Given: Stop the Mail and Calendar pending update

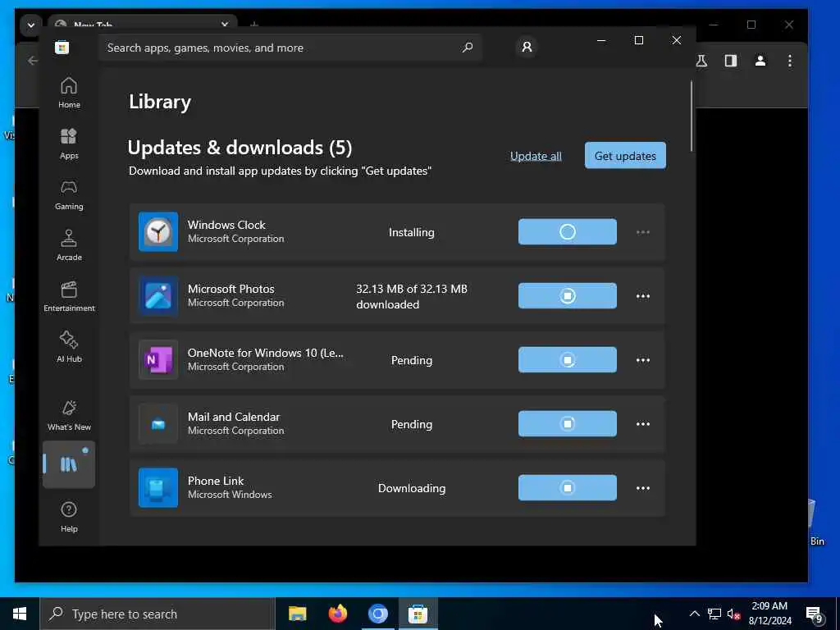Looking at the screenshot, I should pos(568,424).
